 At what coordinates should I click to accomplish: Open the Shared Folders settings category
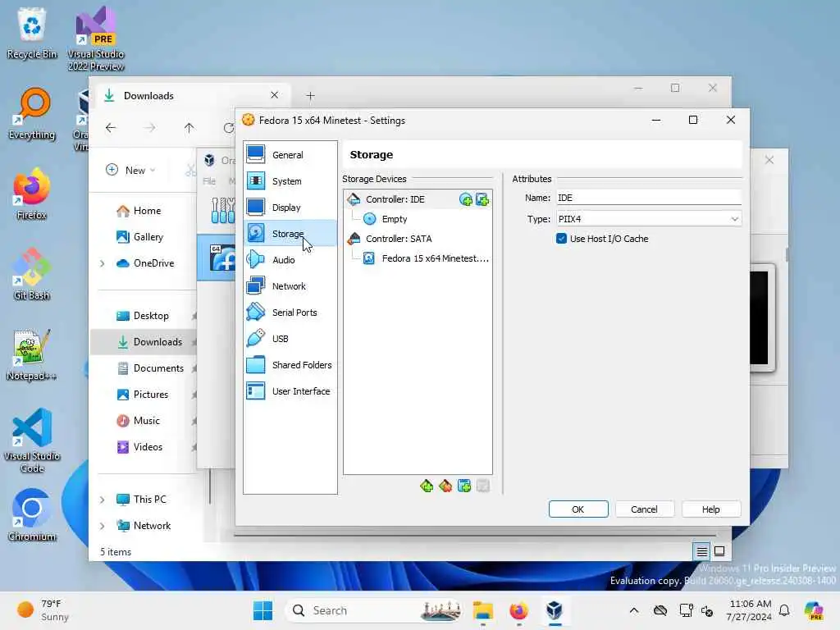[x=290, y=365]
